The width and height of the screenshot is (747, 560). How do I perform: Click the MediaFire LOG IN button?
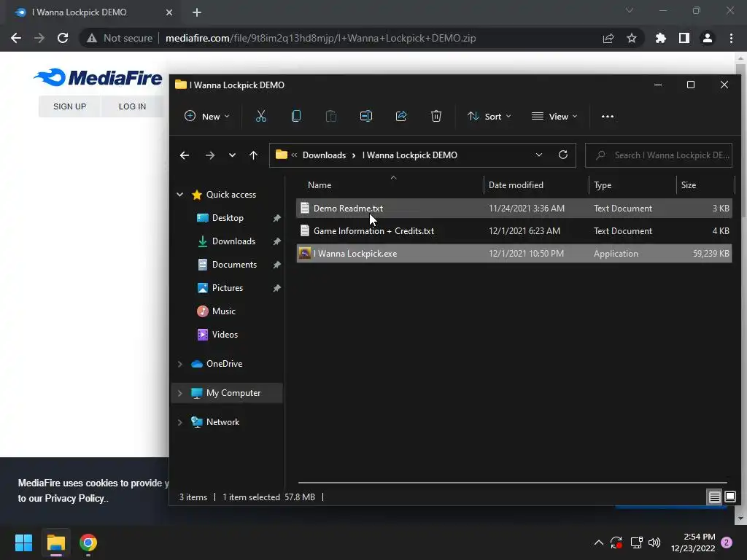(x=132, y=106)
